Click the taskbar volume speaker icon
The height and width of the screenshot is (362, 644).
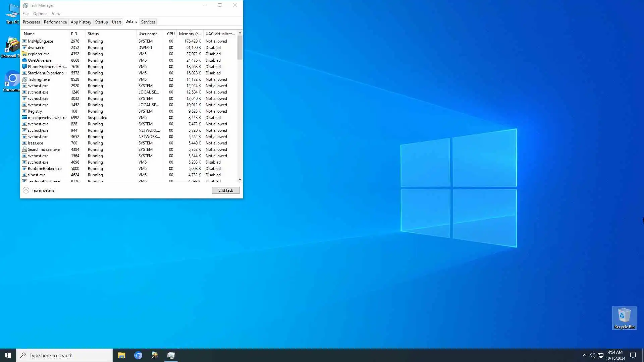(592, 355)
